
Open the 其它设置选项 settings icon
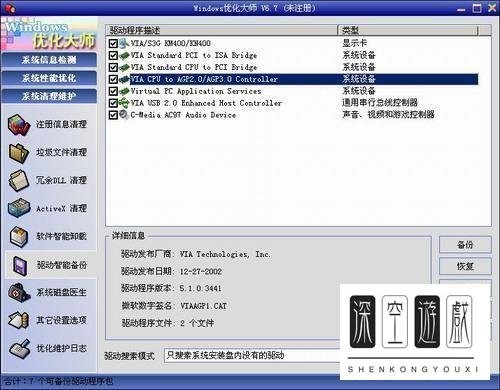click(x=19, y=320)
